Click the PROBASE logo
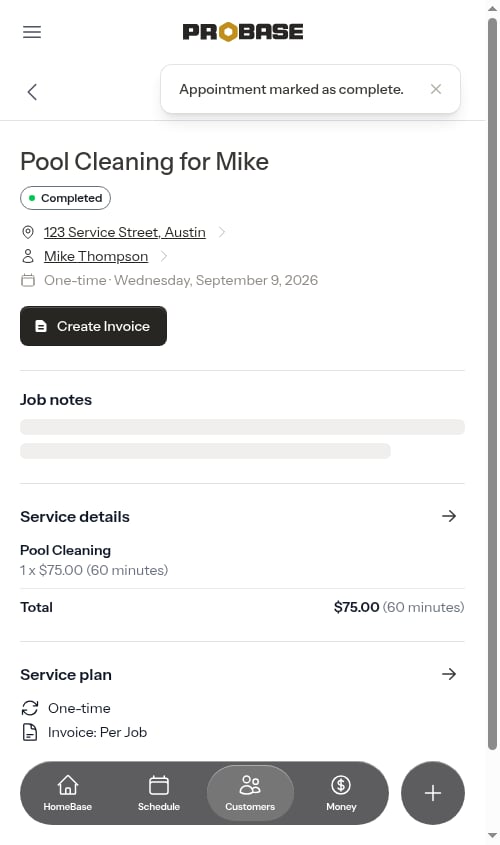 coord(242,32)
